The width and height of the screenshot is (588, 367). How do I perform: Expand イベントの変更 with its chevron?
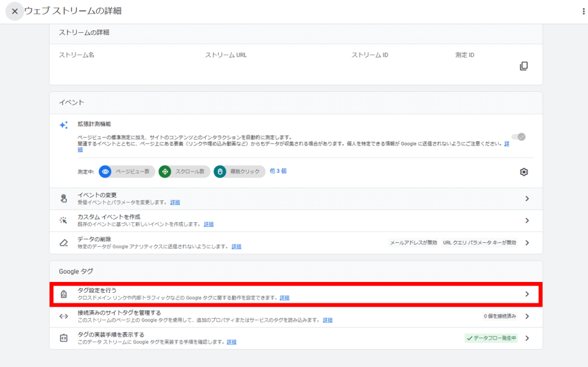pyautogui.click(x=527, y=199)
